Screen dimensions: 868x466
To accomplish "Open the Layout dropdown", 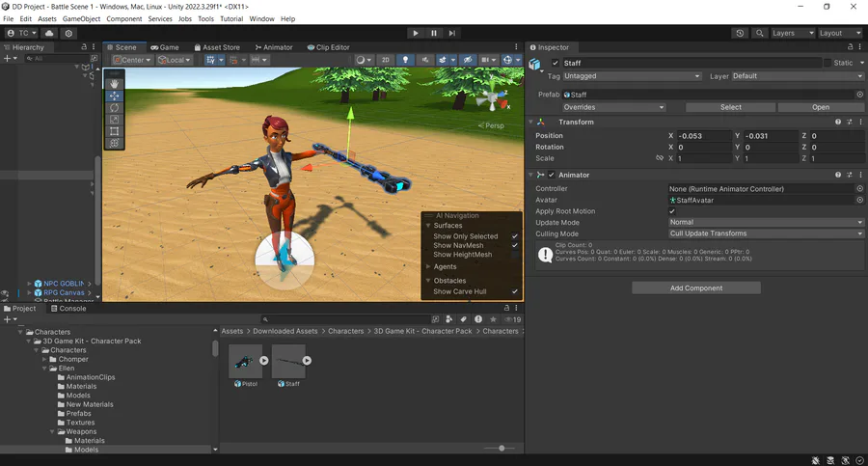I will [x=840, y=33].
